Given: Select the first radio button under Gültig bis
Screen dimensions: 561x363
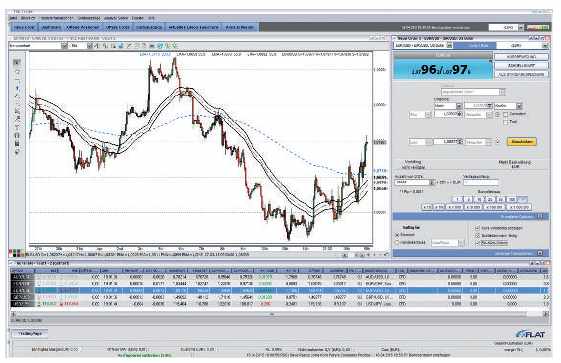Looking at the screenshot, I should [397, 235].
